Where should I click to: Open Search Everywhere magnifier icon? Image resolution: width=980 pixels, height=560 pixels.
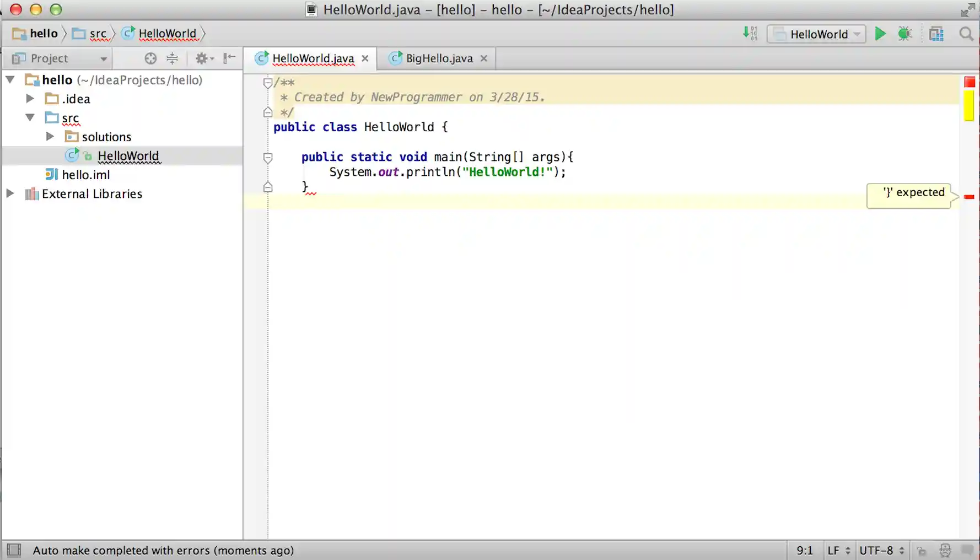[966, 34]
